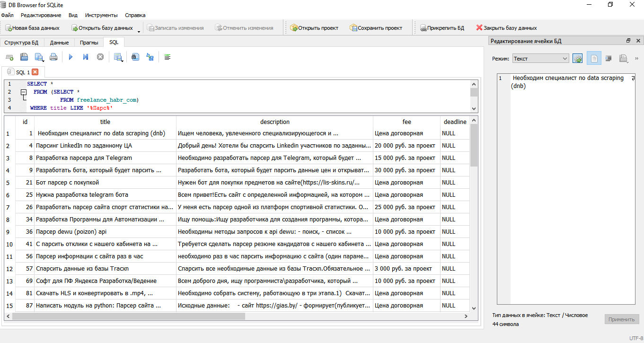Import data into the cell editor

[623, 58]
